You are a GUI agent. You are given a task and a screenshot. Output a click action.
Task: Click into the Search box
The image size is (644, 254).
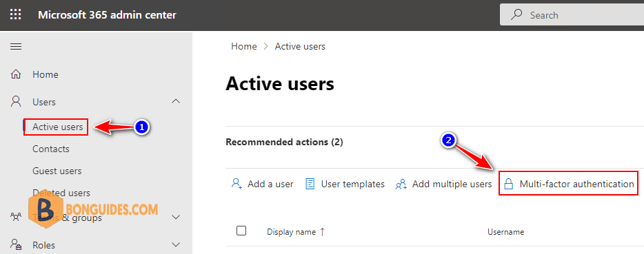coord(572,15)
